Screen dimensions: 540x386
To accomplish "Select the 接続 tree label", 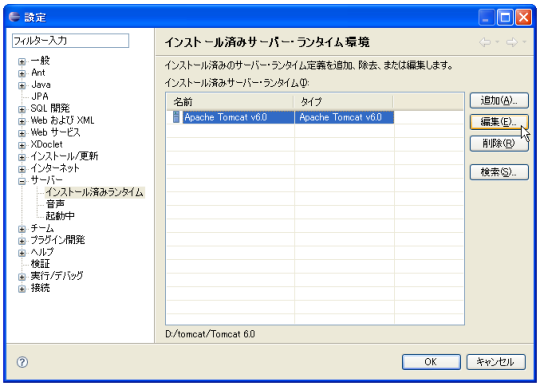I will 40,288.
